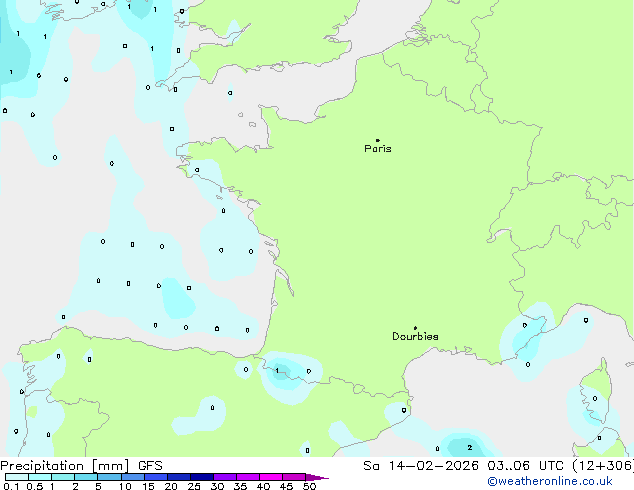This screenshot has width=634, height=490.
Task: Click the legend label '50'
Action: click(x=310, y=486)
